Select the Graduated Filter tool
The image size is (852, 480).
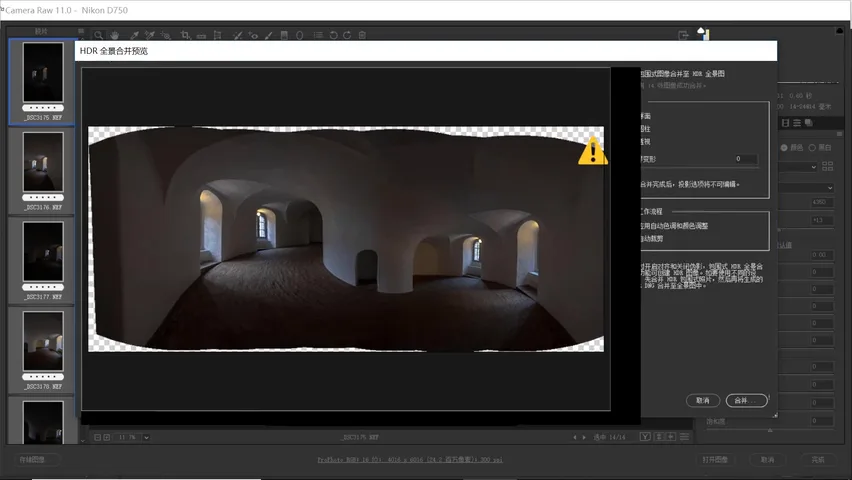click(x=284, y=35)
